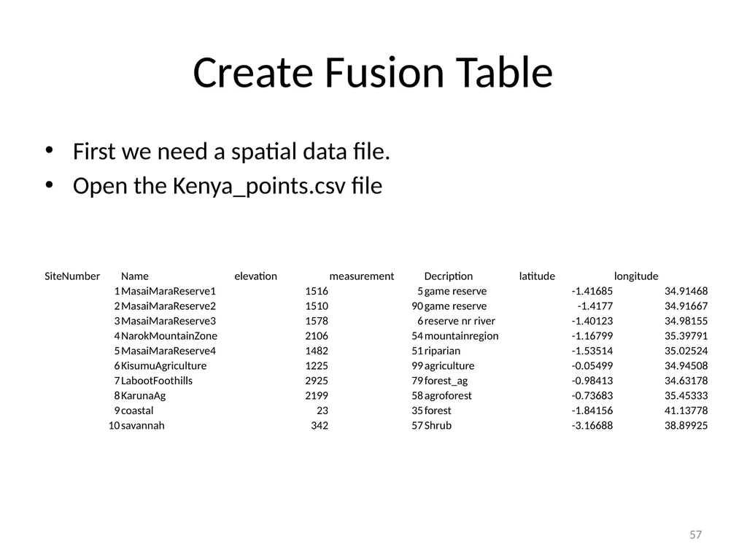747x560 pixels.
Task: Select the 'reserve nr river' description
Action: pos(460,321)
